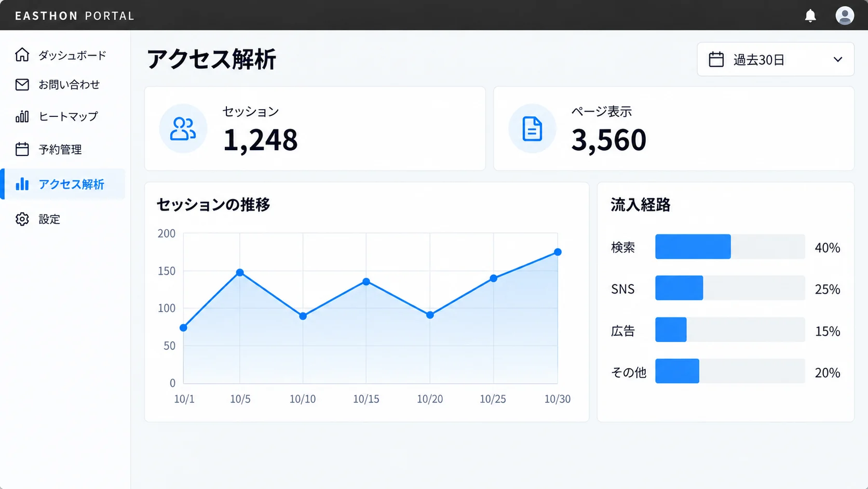Click the gear icon beside 設定

(22, 219)
